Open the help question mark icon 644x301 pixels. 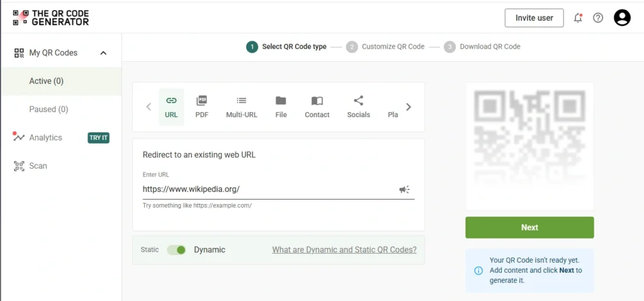tap(598, 18)
